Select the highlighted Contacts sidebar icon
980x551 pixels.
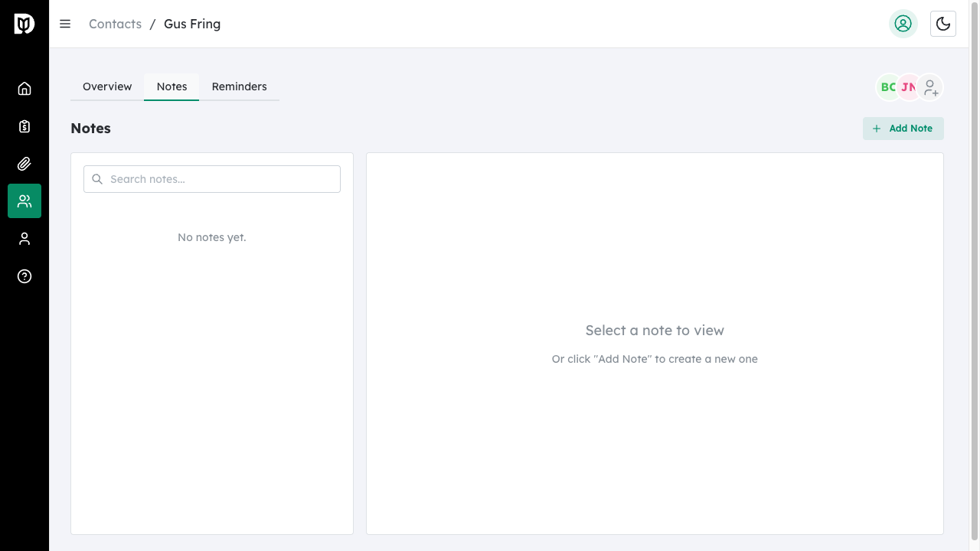point(24,201)
